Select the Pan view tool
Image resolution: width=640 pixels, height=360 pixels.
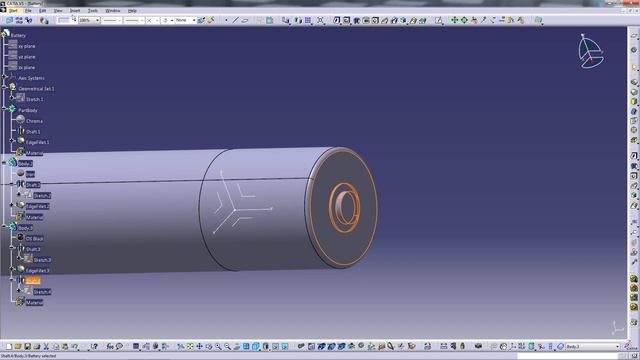coord(199,347)
